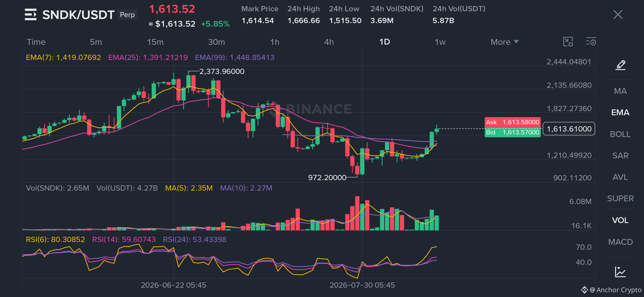
Task: Click the MA(10) 2.27M volume legend
Action: (246, 188)
